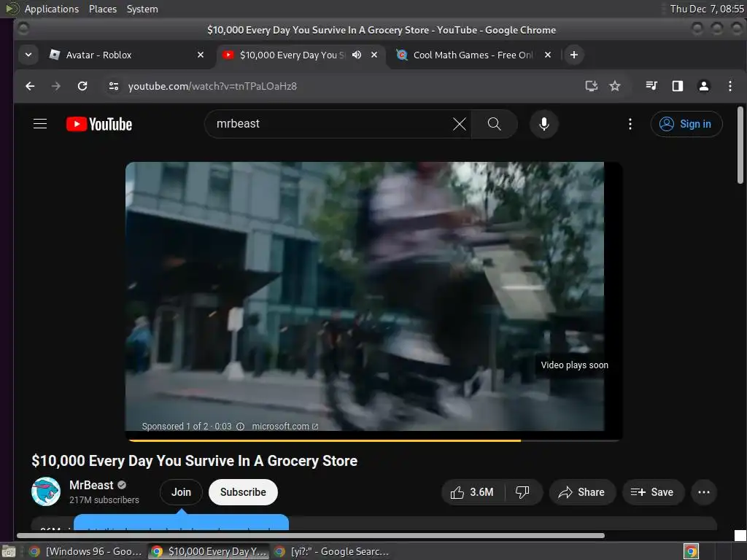747x560 pixels.
Task: Open YouTube settings three-dot menu
Action: [x=630, y=124]
